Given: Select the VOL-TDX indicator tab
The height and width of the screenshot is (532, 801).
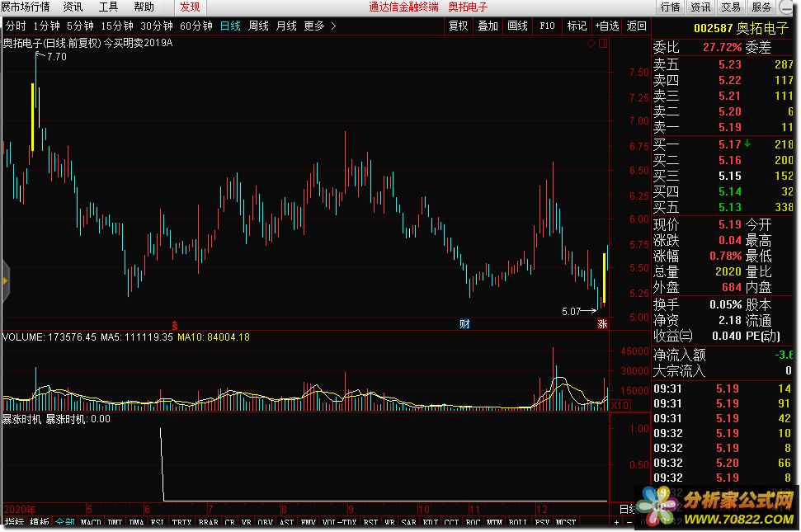Looking at the screenshot, I should [339, 523].
